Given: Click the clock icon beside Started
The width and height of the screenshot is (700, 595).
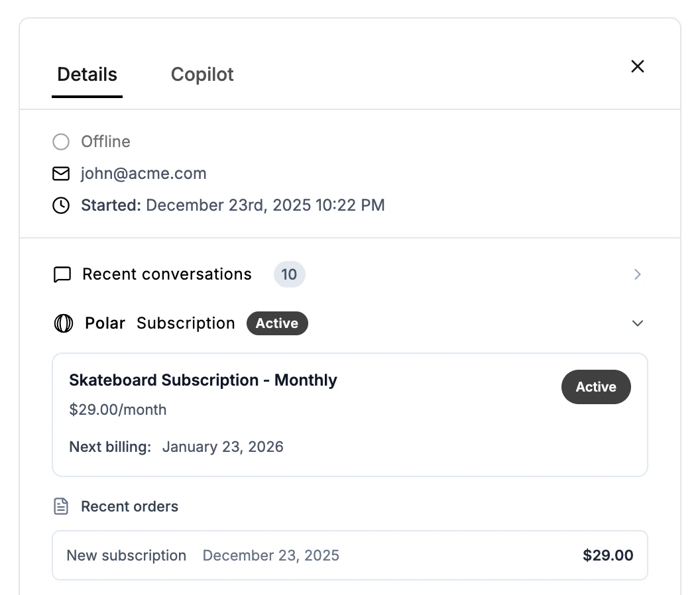Looking at the screenshot, I should [61, 205].
